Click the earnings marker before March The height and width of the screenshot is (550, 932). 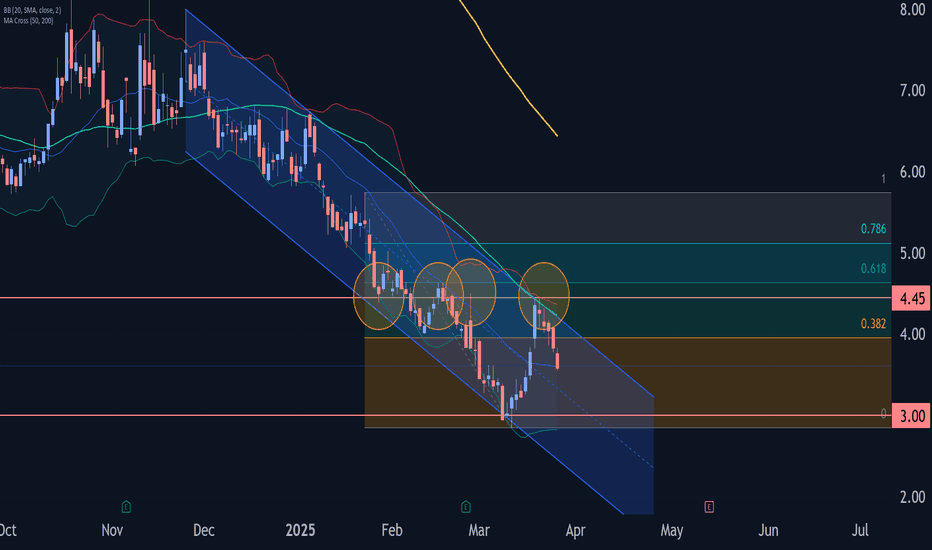click(465, 507)
